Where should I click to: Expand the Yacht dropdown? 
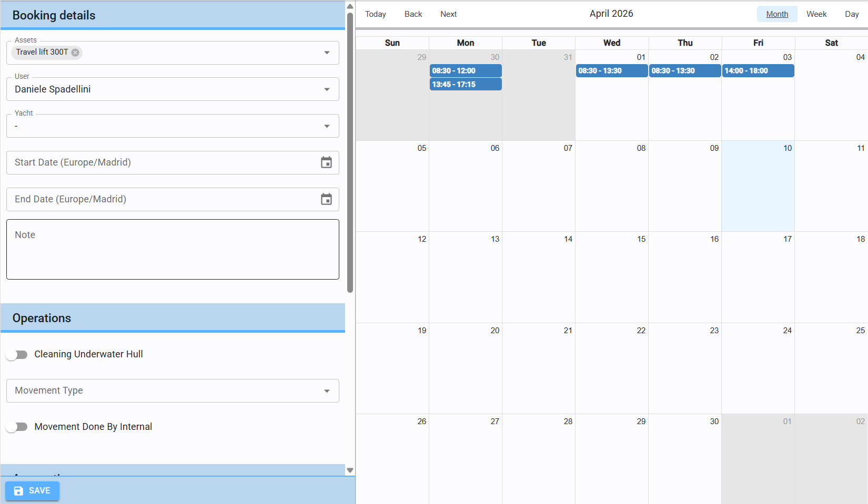tap(327, 126)
